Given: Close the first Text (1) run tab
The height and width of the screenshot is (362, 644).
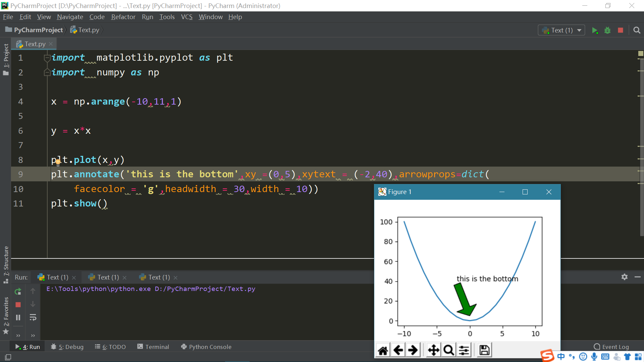Looking at the screenshot, I should (x=74, y=278).
